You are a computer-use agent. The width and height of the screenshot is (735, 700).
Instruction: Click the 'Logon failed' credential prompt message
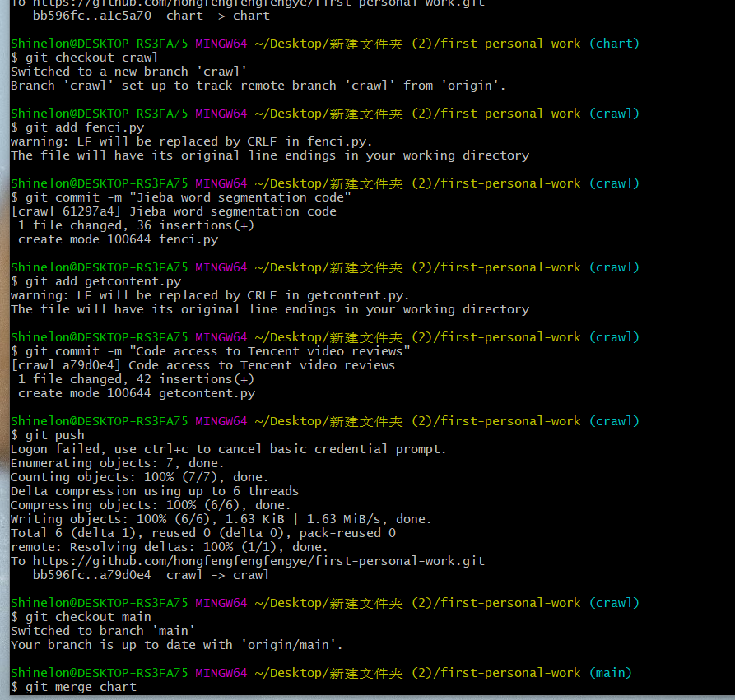(x=228, y=449)
